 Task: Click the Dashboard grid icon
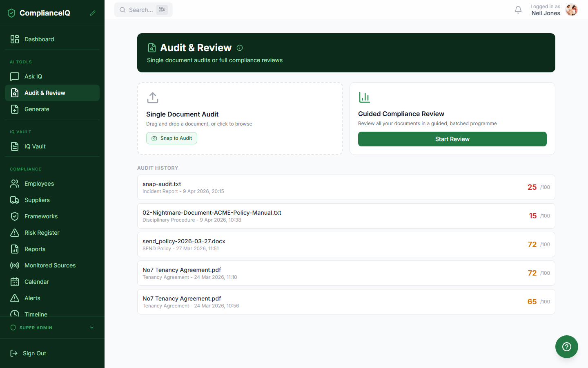(15, 39)
